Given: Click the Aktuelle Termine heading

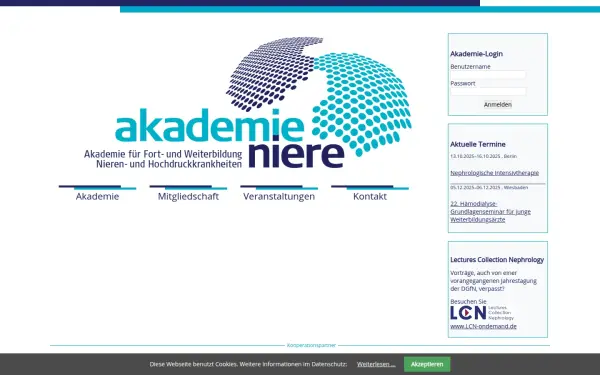Looking at the screenshot, I should click(478, 144).
